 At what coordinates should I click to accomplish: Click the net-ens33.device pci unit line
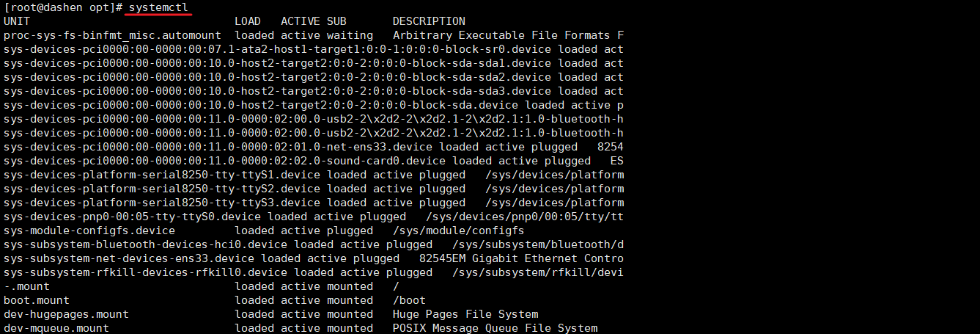click(x=313, y=147)
